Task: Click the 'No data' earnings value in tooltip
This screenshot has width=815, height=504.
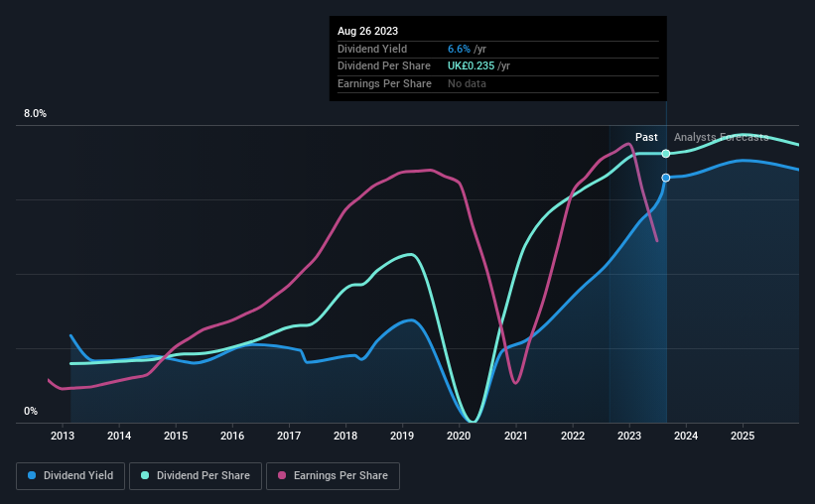Action: [x=467, y=83]
